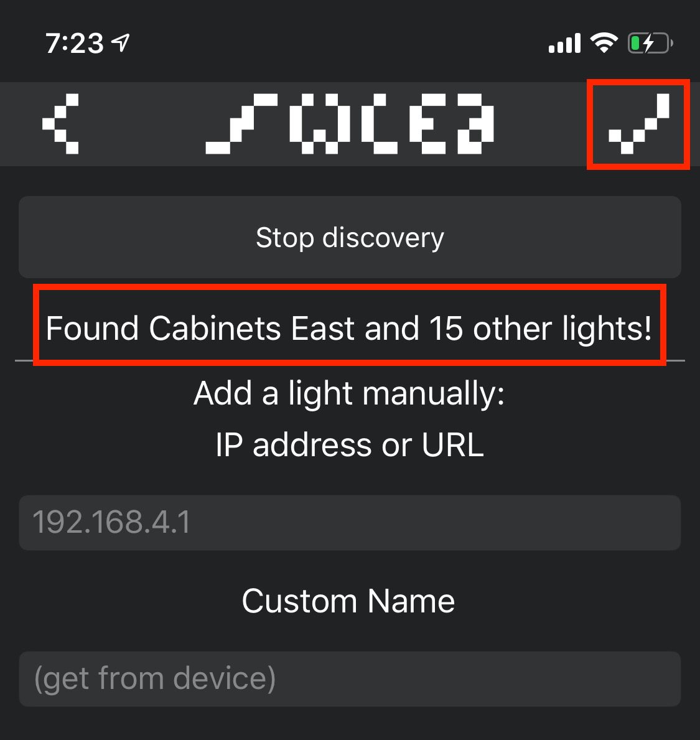The height and width of the screenshot is (740, 700).
Task: Tap empty header space beside the back chevron
Action: [141, 124]
